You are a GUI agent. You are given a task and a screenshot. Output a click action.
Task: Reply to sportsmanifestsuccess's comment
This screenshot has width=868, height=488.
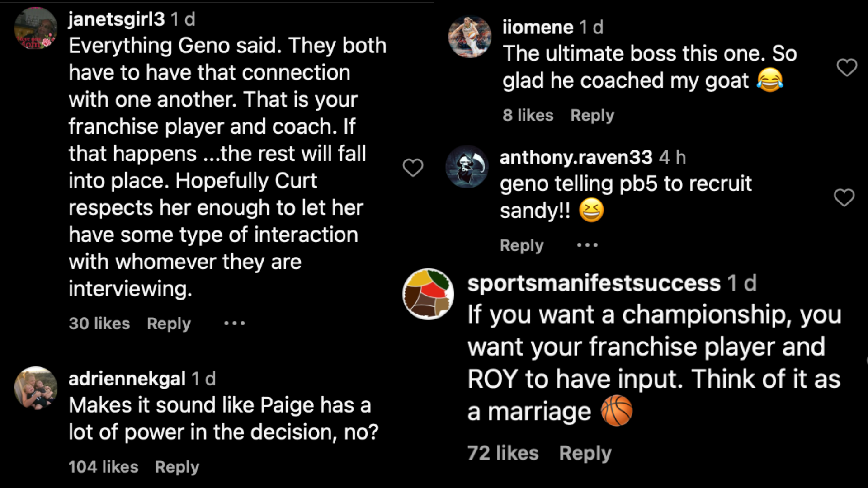[585, 453]
